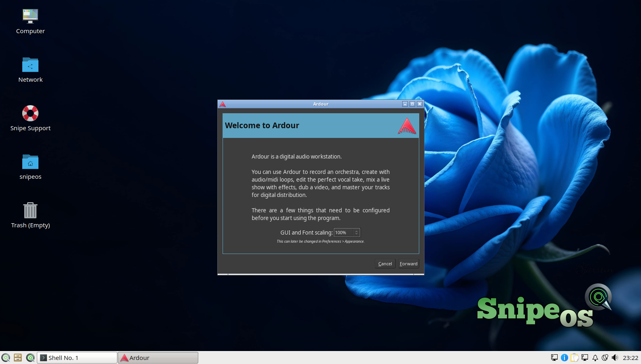This screenshot has height=364, width=641.
Task: Click the paragraph starting 'You can use Ardour to record'
Action: [x=320, y=183]
